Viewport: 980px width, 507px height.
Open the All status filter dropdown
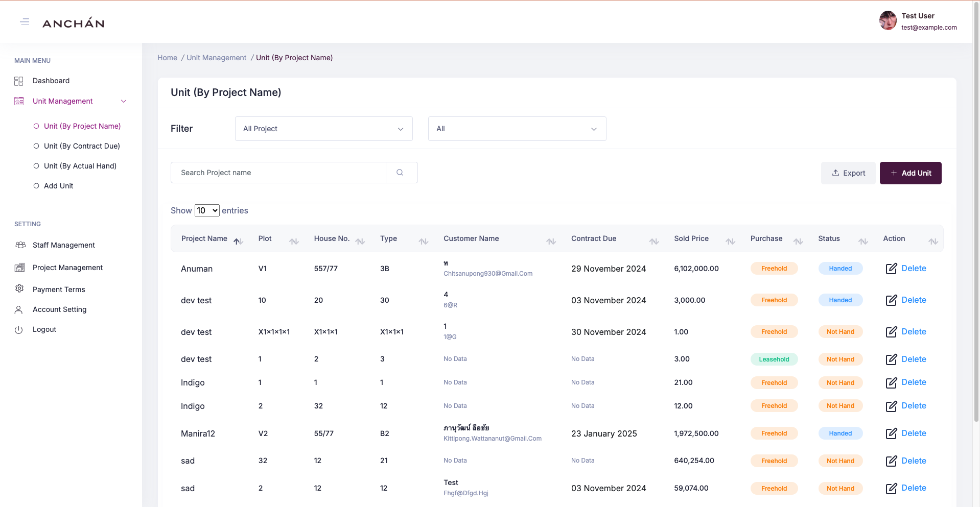(517, 129)
